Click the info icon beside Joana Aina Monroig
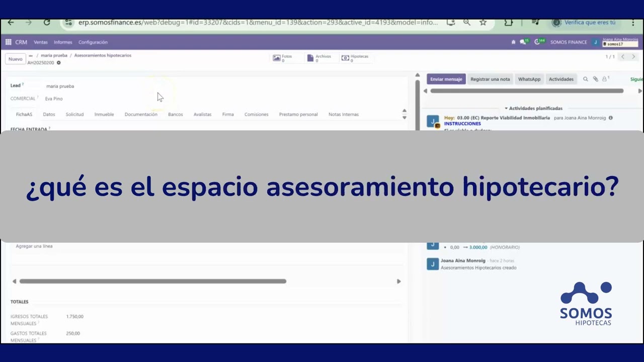 click(x=611, y=118)
